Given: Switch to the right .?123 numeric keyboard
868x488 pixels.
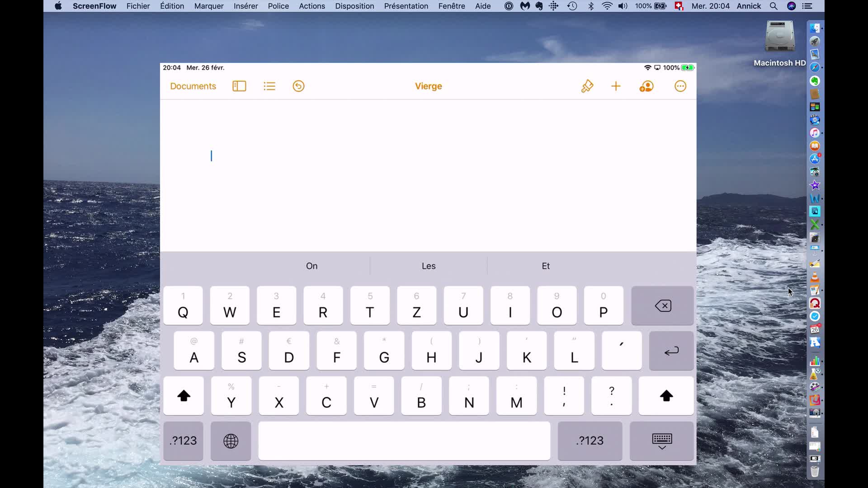Looking at the screenshot, I should coord(590,441).
